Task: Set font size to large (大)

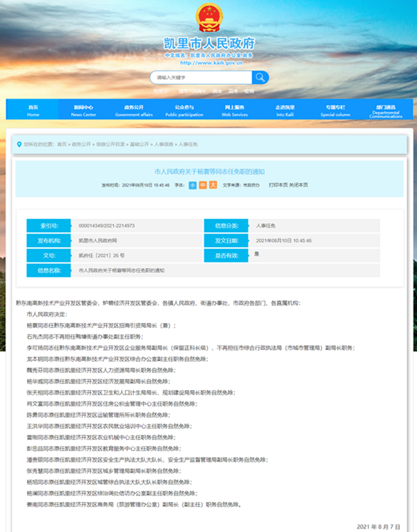Action: (213, 185)
